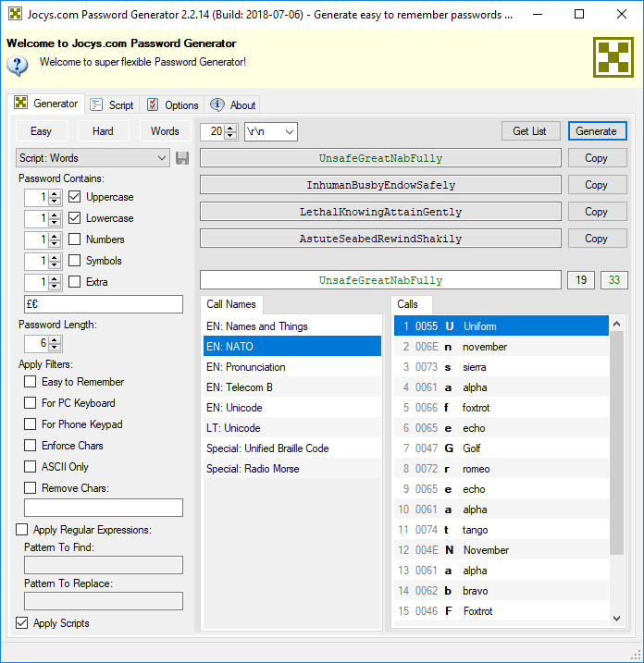
Task: Select LT: Unicode call names
Action: click(292, 427)
